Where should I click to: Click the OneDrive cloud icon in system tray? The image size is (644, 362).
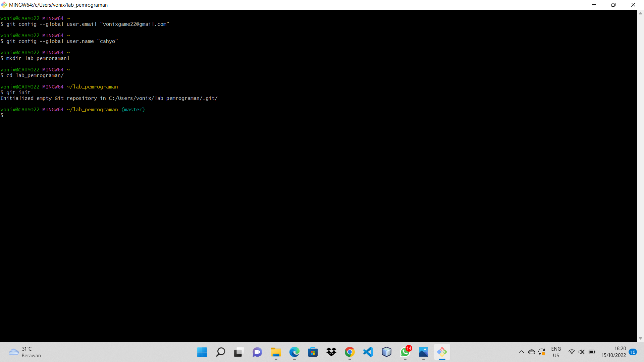[x=532, y=352]
